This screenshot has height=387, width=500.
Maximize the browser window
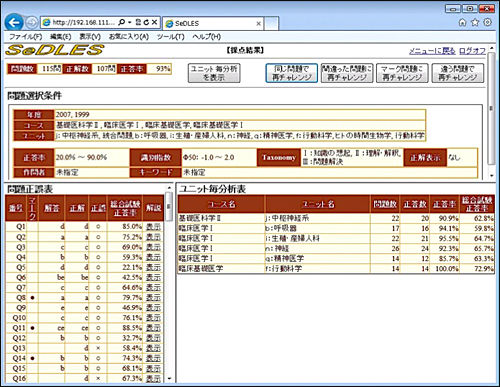coord(470,9)
